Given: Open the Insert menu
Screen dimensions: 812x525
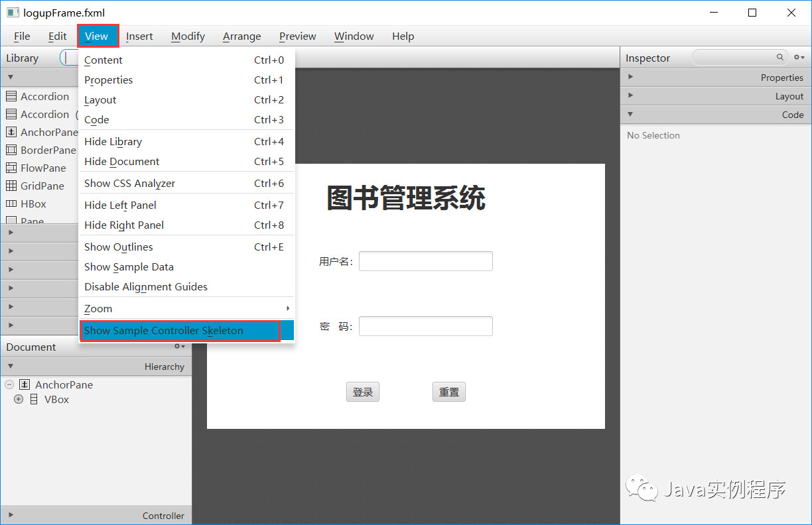Looking at the screenshot, I should click(x=139, y=36).
